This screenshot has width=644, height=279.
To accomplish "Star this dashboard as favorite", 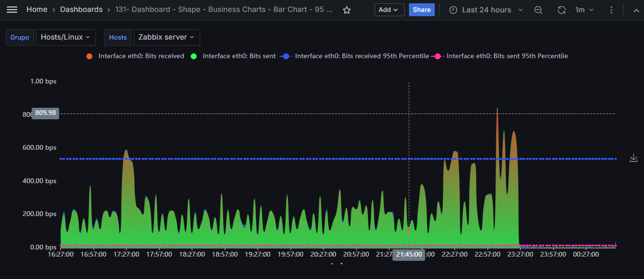I will 347,10.
